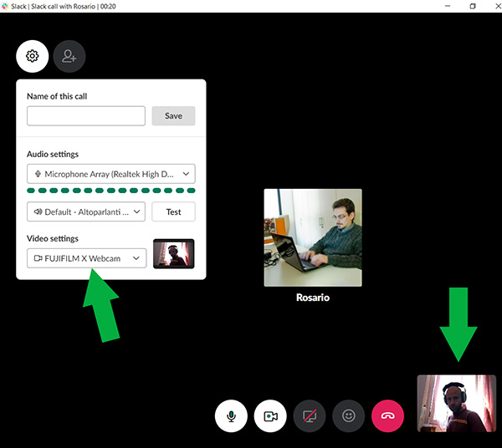This screenshot has width=502, height=448.
Task: Click the Video settings heading
Action: 53,238
